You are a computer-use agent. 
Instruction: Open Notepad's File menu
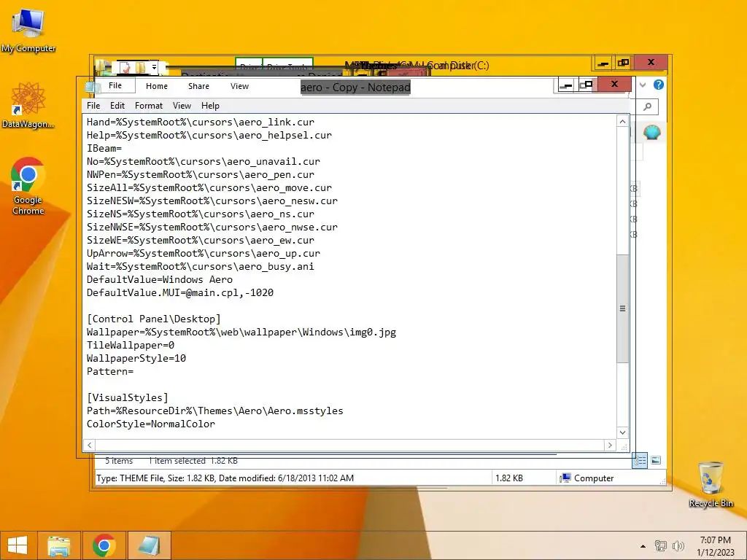pos(93,106)
